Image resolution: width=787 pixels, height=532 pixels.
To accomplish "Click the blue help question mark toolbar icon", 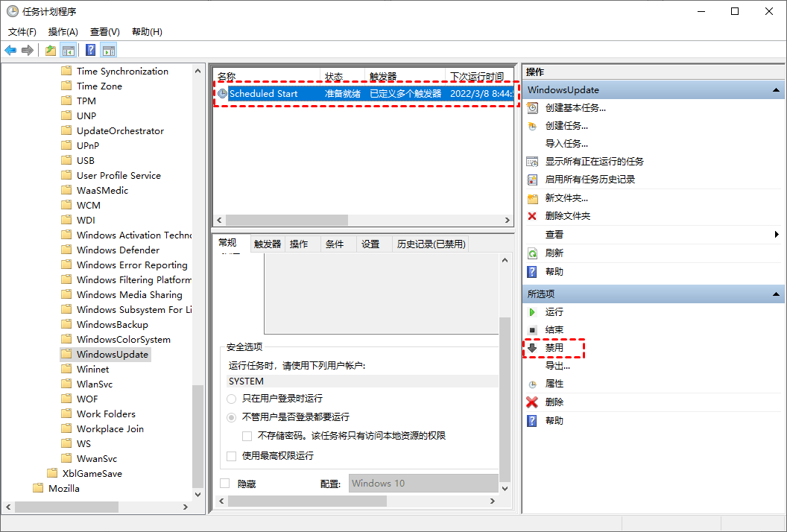I will (90, 50).
